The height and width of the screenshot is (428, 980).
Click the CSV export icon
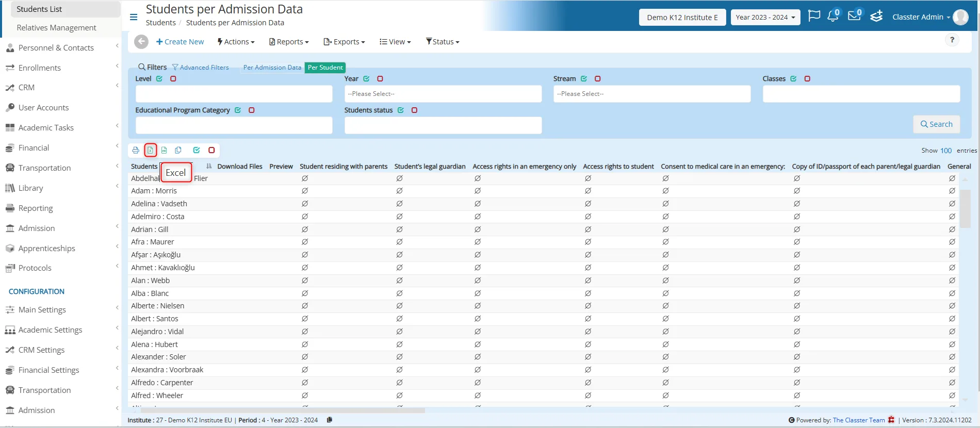tap(164, 150)
